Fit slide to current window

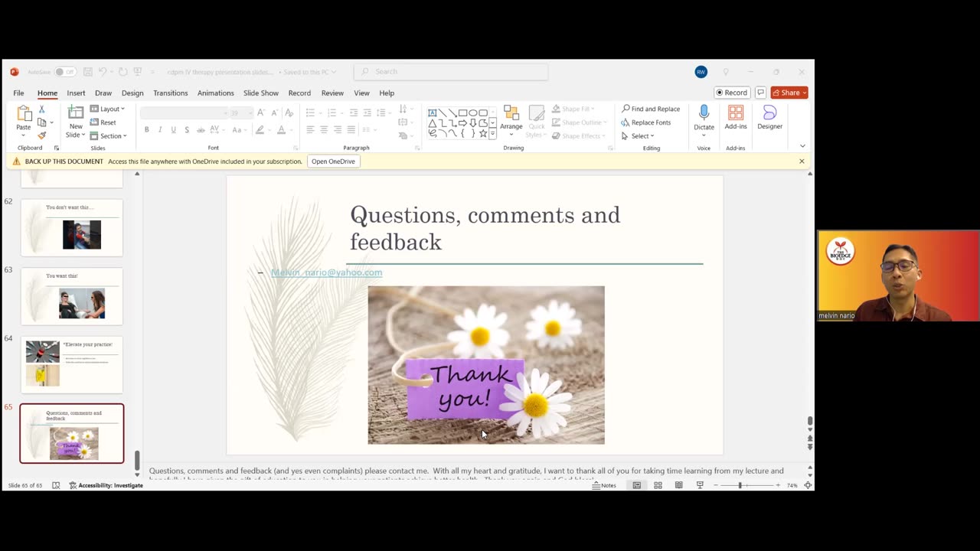(808, 485)
